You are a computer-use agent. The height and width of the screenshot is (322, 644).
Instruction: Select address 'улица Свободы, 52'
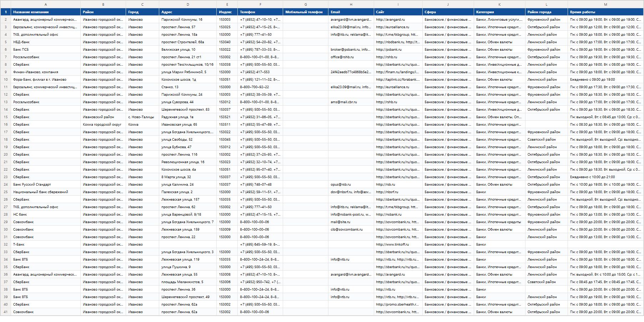click(188, 139)
